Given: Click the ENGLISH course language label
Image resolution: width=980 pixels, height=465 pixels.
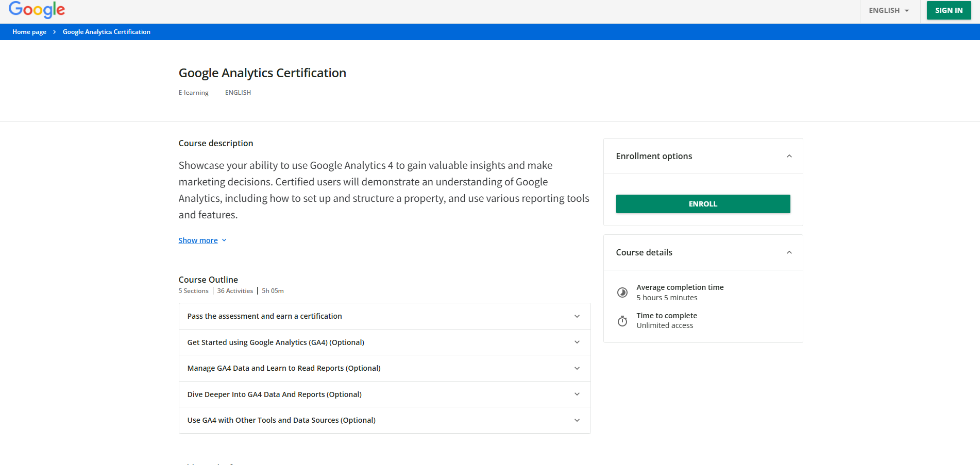Looking at the screenshot, I should coord(238,93).
